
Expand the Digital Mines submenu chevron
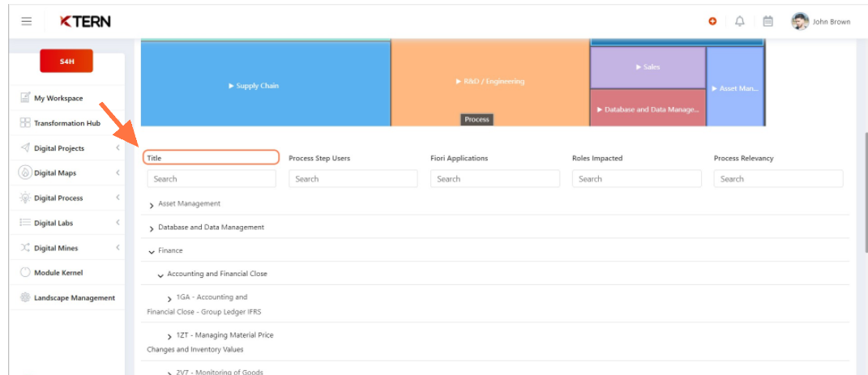point(118,248)
